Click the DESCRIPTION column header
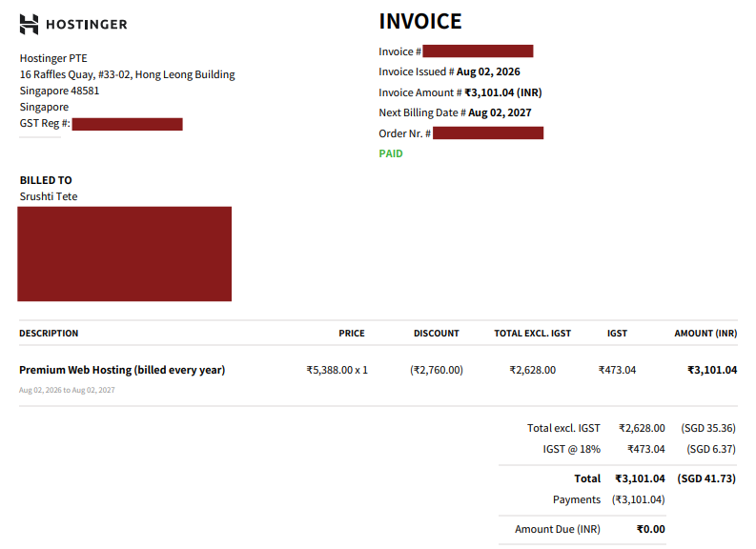The width and height of the screenshot is (756, 549). (x=49, y=333)
